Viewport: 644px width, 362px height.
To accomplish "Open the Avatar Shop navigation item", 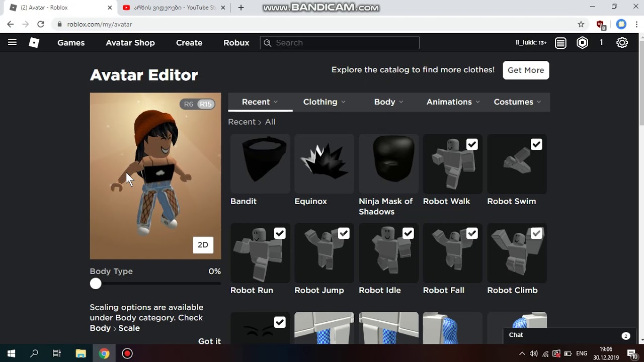I will click(x=130, y=43).
